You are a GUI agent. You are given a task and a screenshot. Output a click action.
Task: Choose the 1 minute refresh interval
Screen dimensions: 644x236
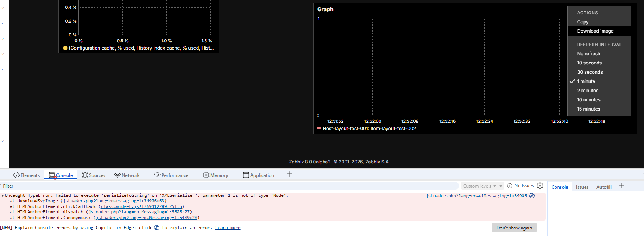(x=586, y=81)
